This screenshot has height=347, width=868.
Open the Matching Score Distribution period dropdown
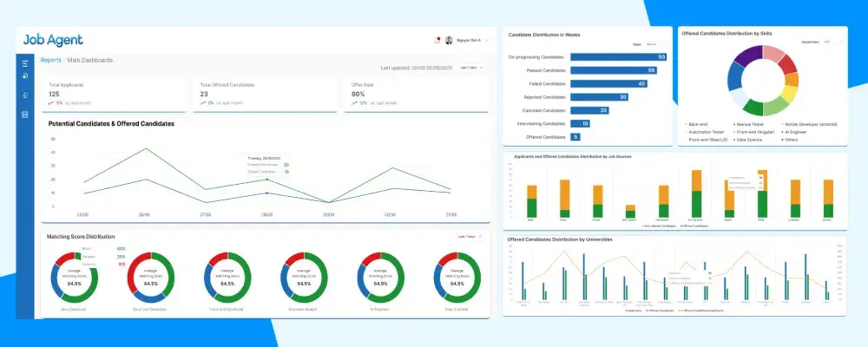coord(470,237)
